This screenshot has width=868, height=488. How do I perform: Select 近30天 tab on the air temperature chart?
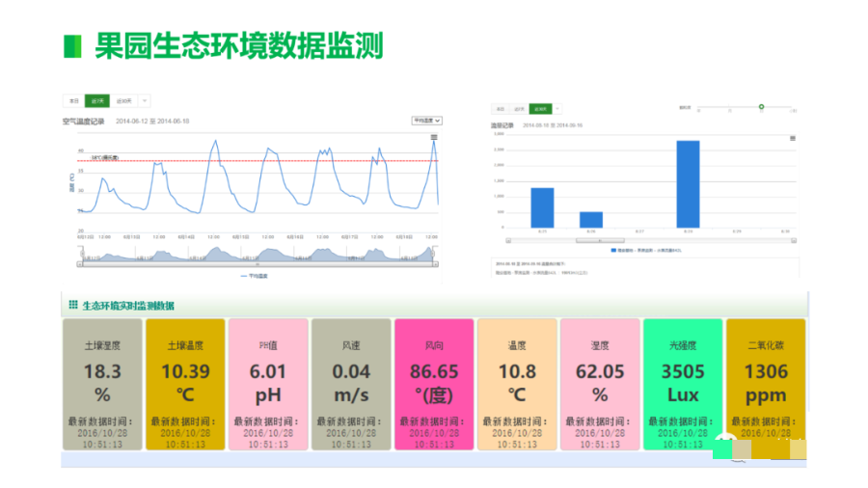pos(124,100)
